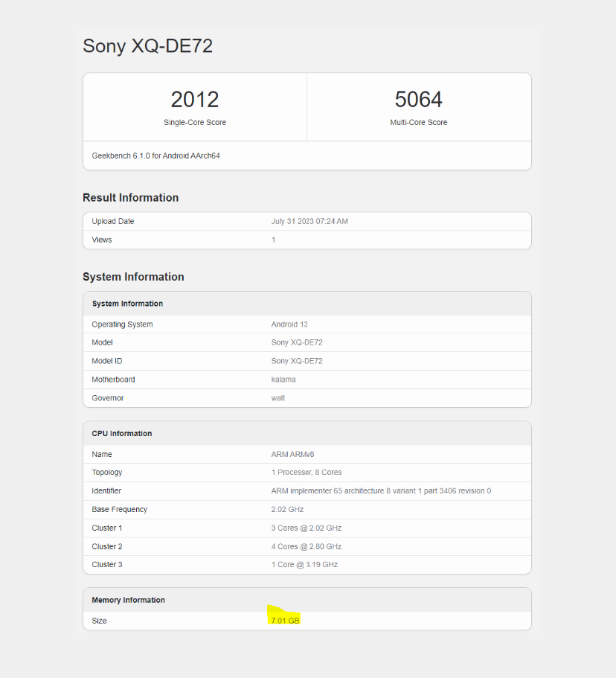Image resolution: width=616 pixels, height=678 pixels.
Task: Click the System Information section heading
Action: click(x=133, y=277)
